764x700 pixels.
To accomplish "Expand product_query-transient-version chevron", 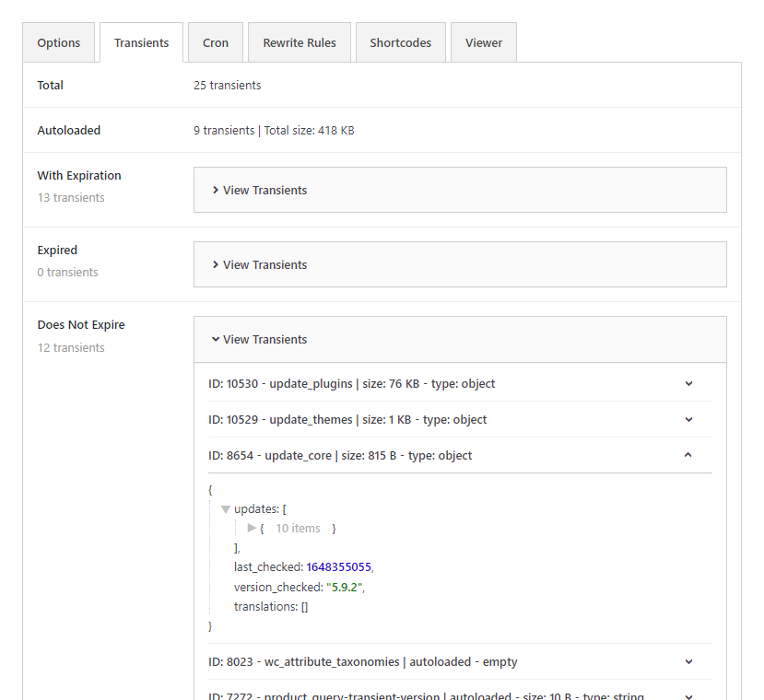I will click(x=688, y=695).
